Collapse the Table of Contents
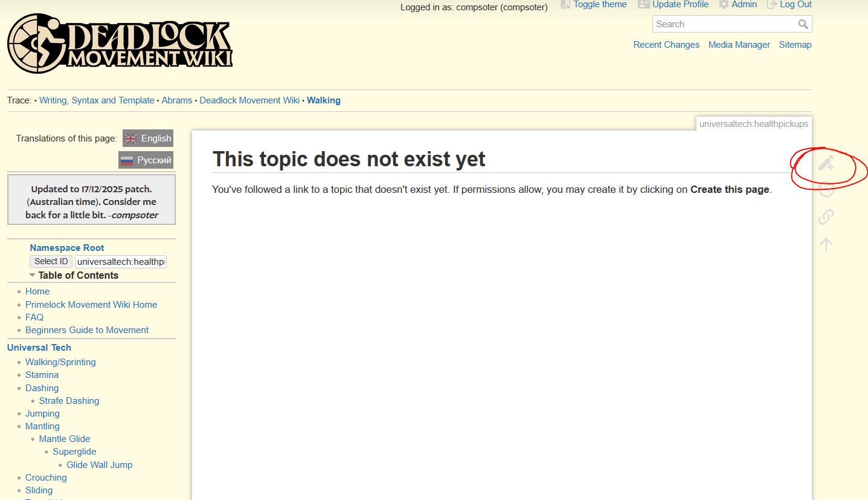The height and width of the screenshot is (500, 868). pos(32,275)
